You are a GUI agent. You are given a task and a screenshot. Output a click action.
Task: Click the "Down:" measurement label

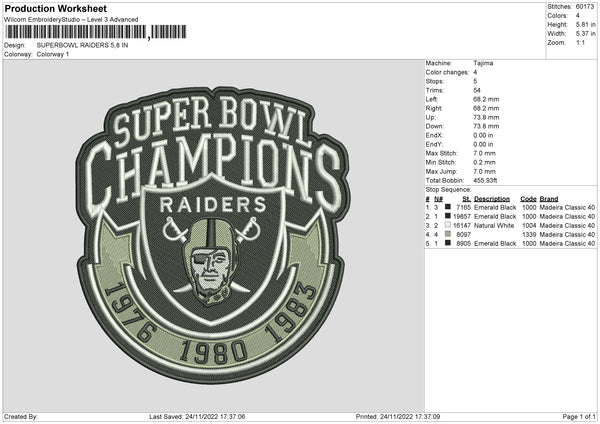pyautogui.click(x=434, y=126)
